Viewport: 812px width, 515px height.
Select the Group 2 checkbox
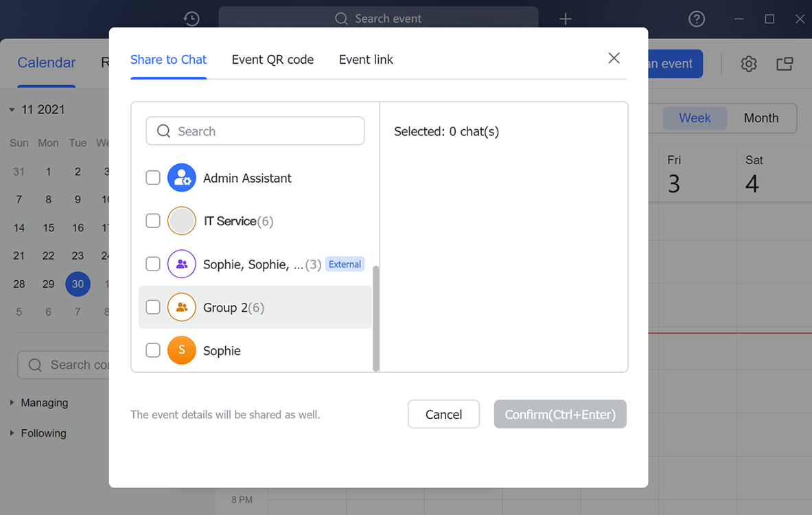point(153,307)
